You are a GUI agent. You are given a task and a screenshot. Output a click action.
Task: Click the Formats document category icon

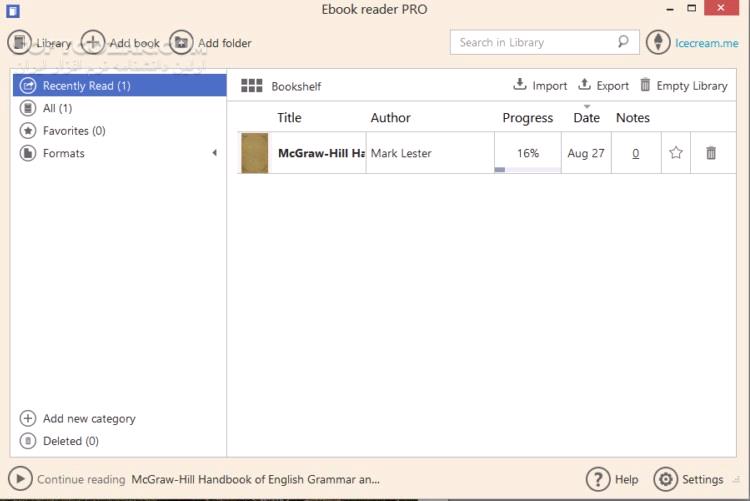click(x=28, y=153)
